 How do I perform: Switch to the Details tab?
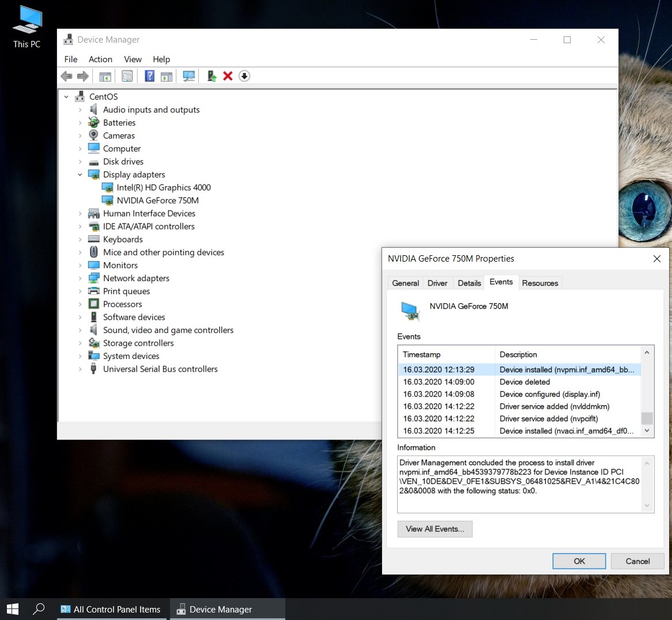point(469,283)
